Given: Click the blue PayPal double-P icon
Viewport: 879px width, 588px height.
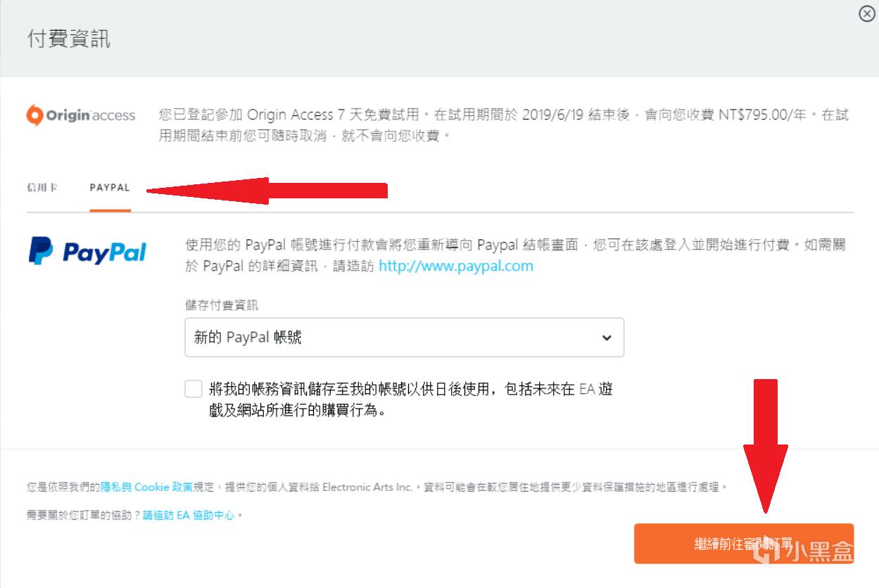Looking at the screenshot, I should pyautogui.click(x=41, y=251).
